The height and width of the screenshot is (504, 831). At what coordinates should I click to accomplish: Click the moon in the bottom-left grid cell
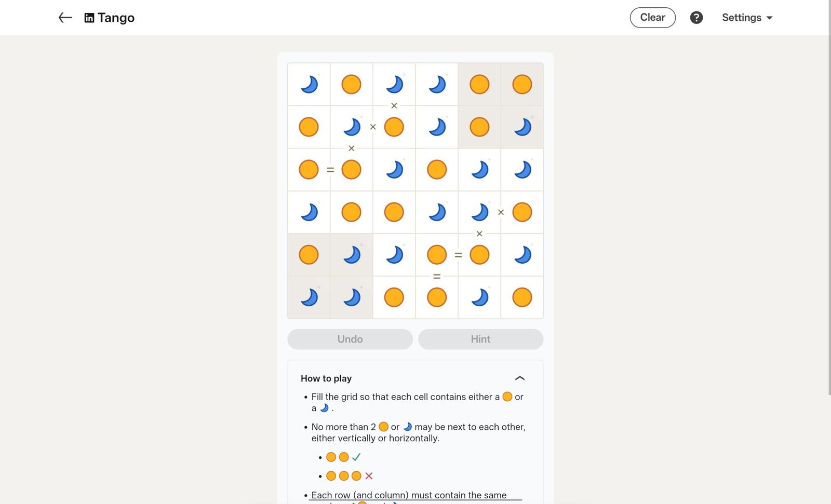pos(309,297)
